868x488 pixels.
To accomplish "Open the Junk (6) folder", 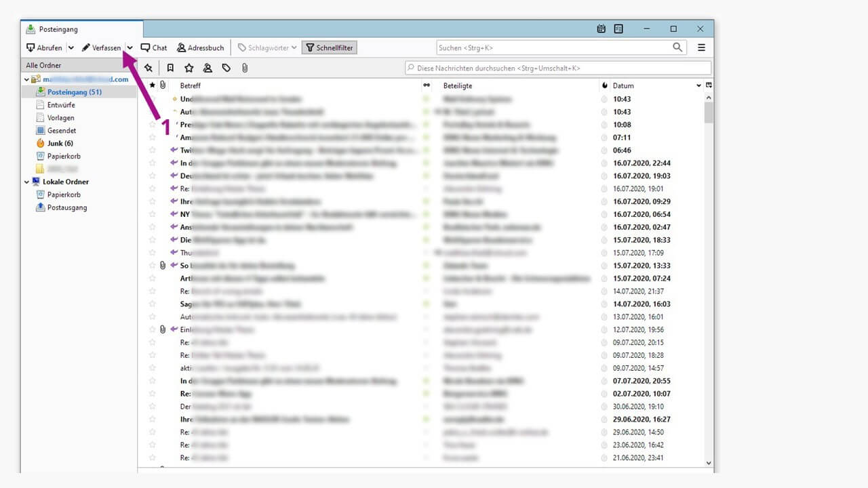I will 60,144.
